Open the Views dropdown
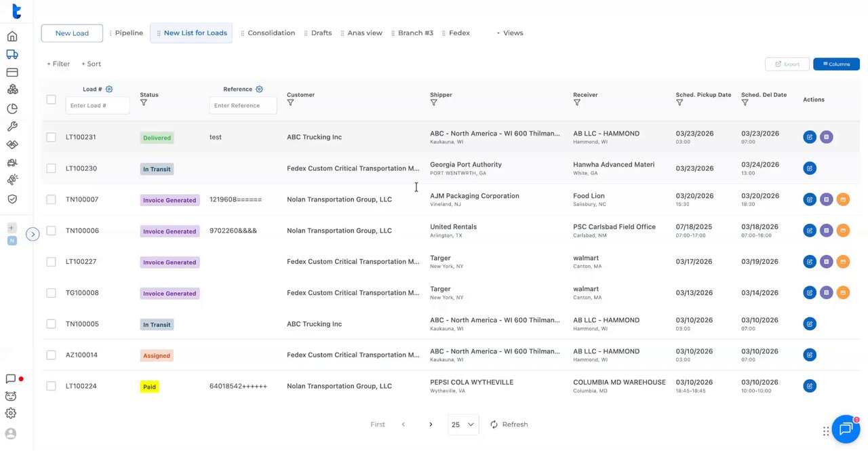Image resolution: width=868 pixels, height=451 pixels. tap(509, 33)
